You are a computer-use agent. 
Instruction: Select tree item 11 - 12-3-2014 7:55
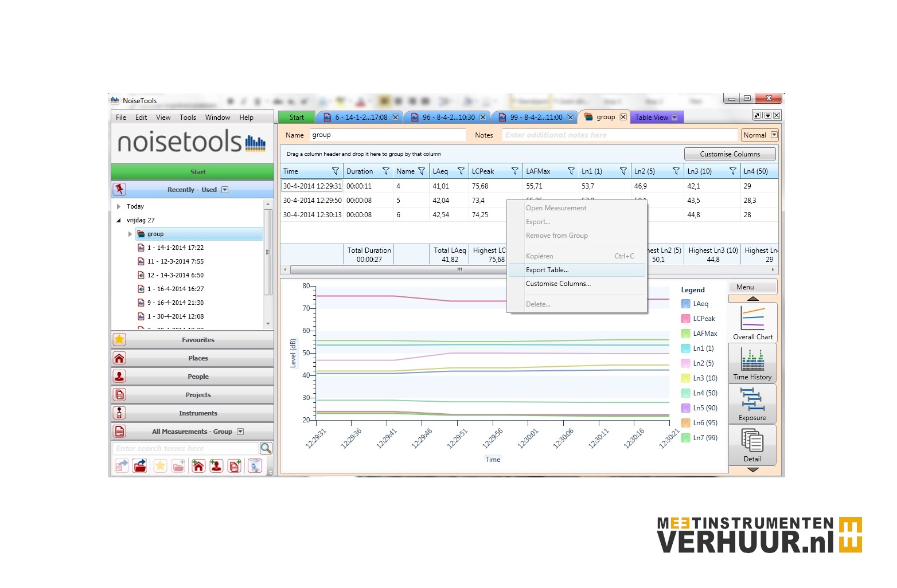coord(175,261)
